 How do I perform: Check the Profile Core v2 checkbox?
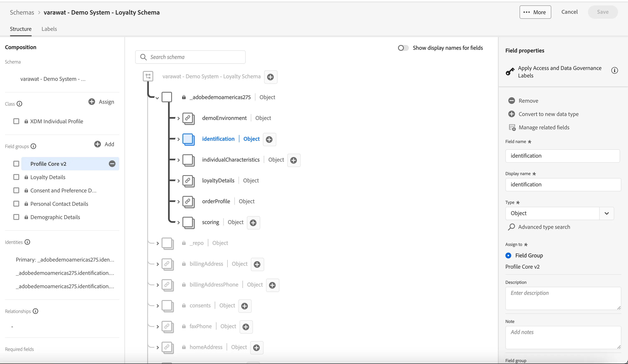coord(16,164)
